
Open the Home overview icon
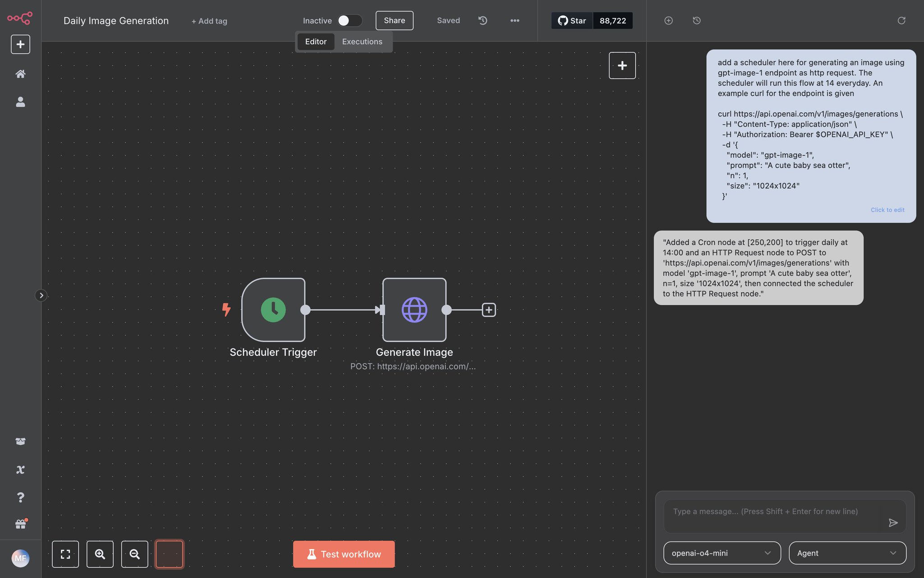pos(20,74)
